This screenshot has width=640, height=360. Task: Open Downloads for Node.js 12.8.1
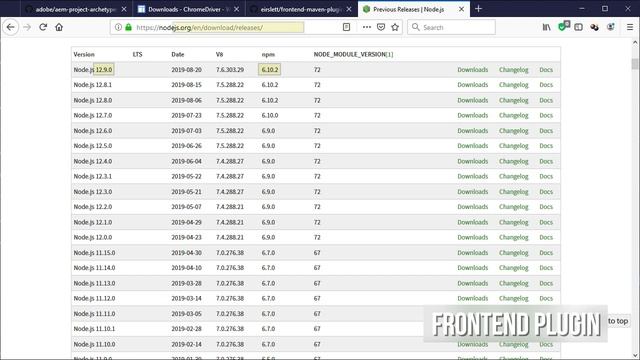click(x=472, y=85)
